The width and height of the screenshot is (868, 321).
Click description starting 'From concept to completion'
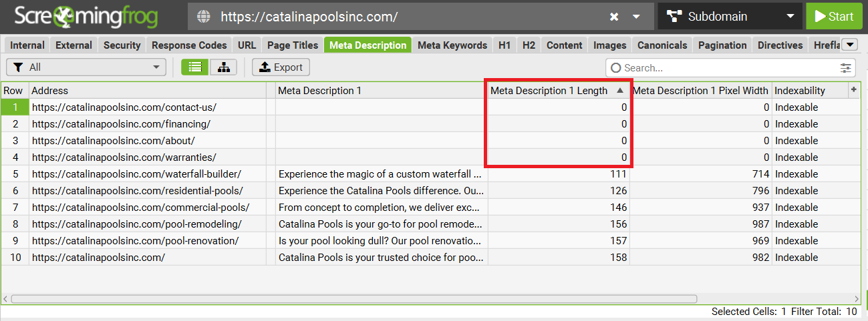pos(380,207)
